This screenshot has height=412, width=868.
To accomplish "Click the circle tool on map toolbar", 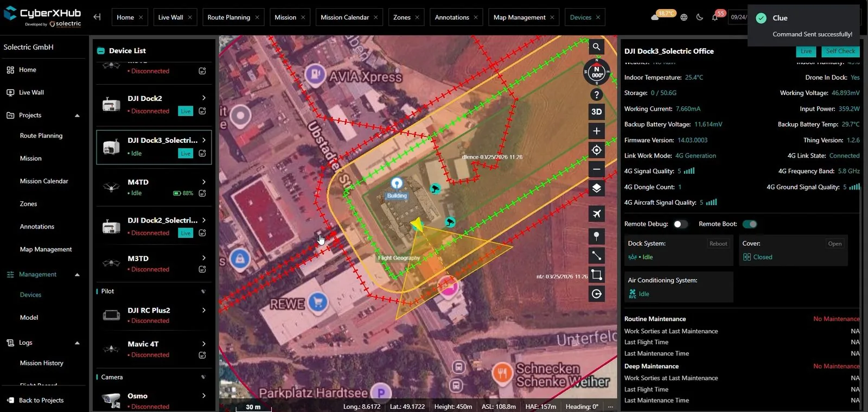I will (596, 294).
